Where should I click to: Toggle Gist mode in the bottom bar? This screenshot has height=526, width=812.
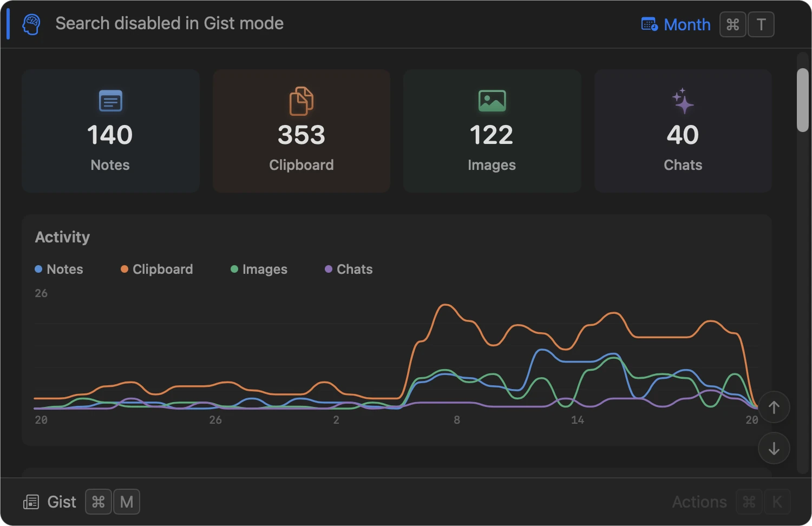[x=50, y=502]
